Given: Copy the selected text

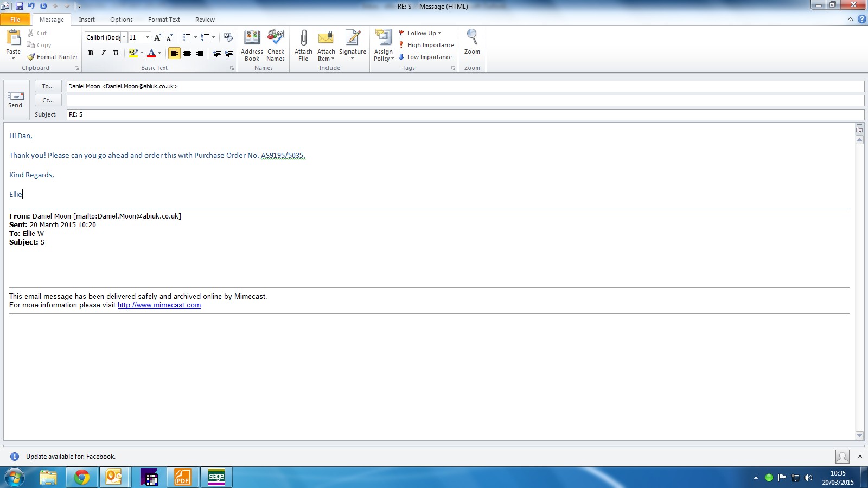Looking at the screenshot, I should (39, 45).
